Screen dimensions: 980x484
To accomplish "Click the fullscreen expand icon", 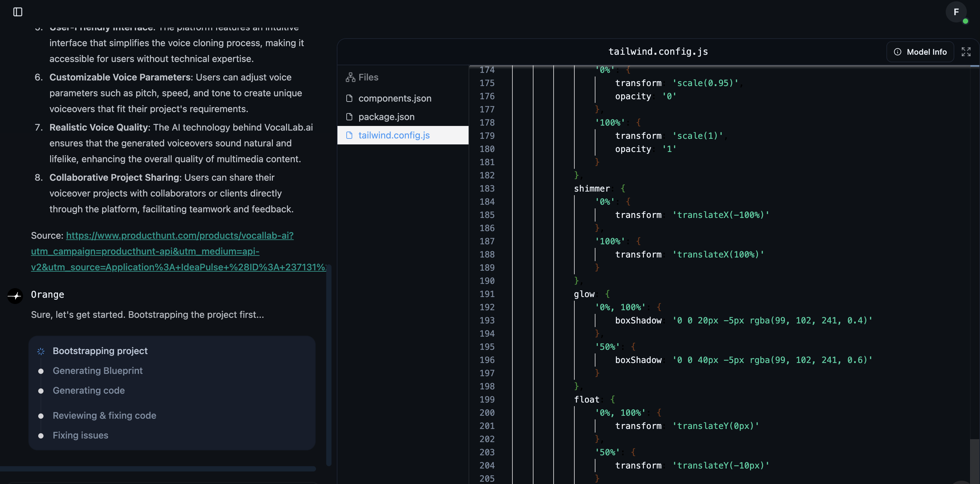I will [966, 52].
